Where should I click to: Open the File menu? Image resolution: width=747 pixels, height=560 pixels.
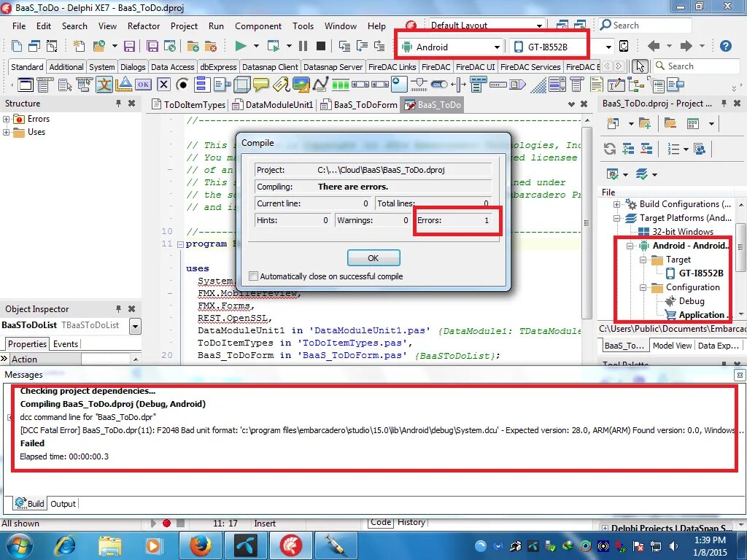click(19, 26)
